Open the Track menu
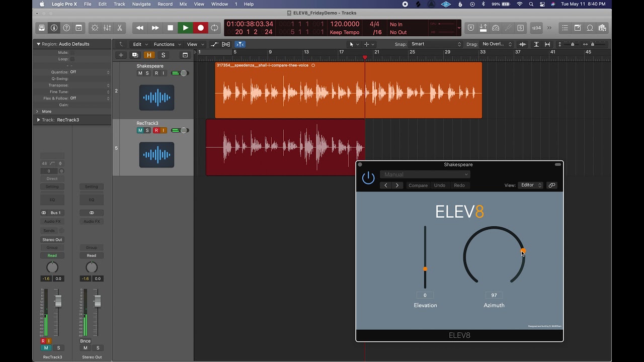The image size is (644, 362). (119, 4)
